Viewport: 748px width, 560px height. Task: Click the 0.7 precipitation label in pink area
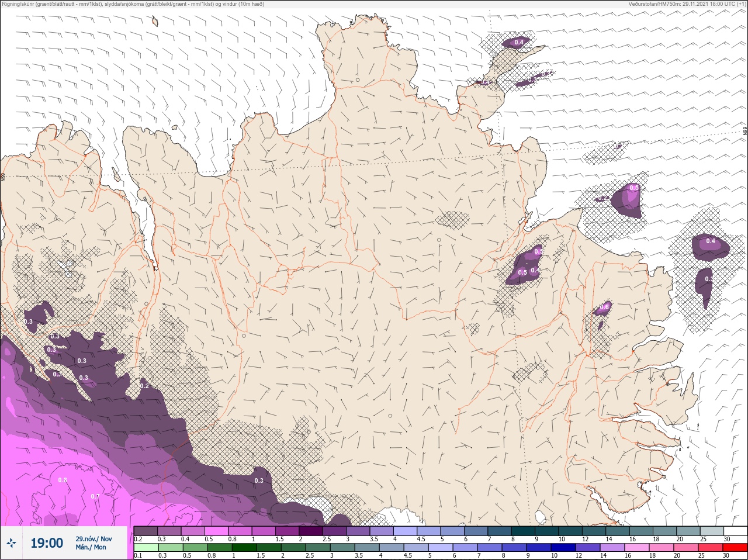[x=95, y=496]
